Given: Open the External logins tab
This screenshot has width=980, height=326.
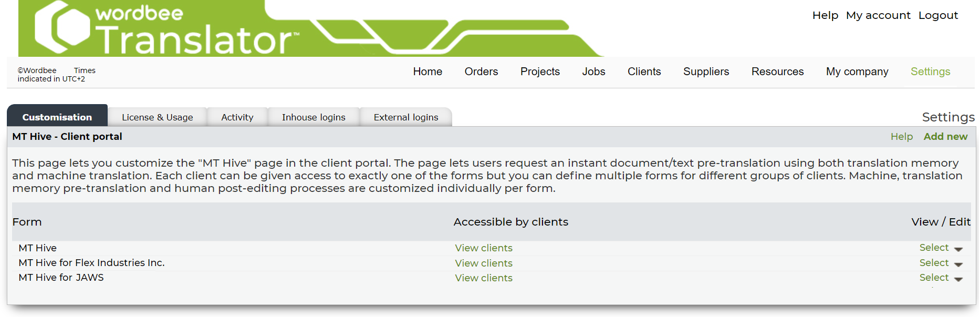Looking at the screenshot, I should coord(405,117).
